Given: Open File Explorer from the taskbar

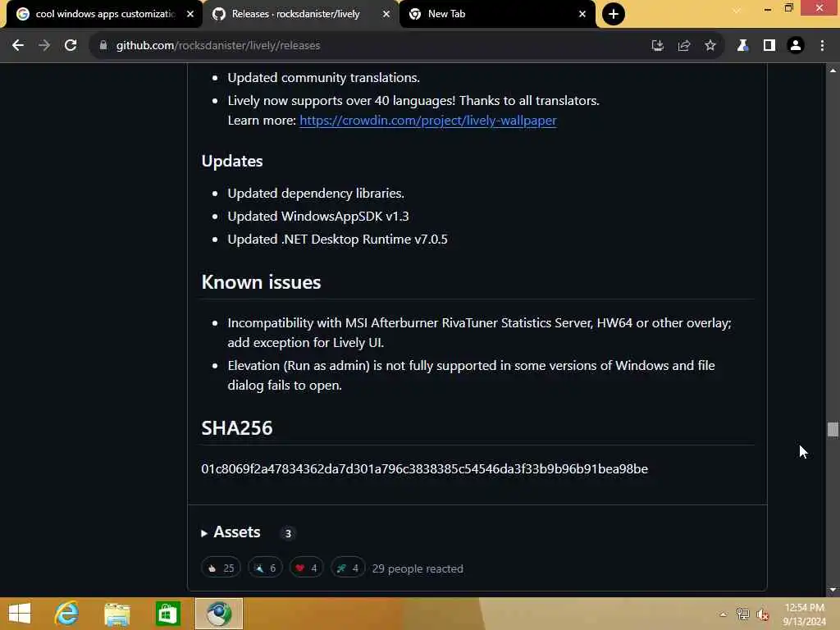Looking at the screenshot, I should click(x=116, y=614).
